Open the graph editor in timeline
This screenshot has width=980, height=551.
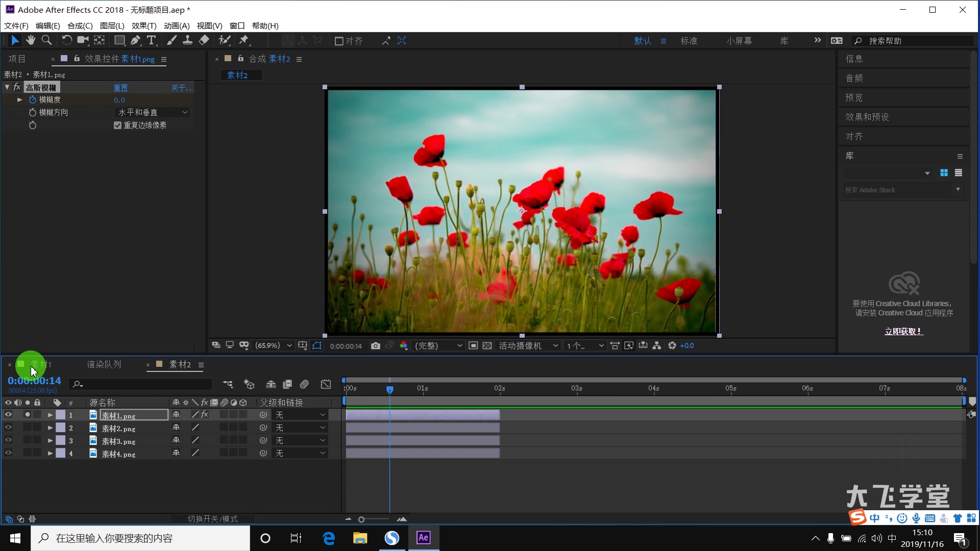click(326, 384)
